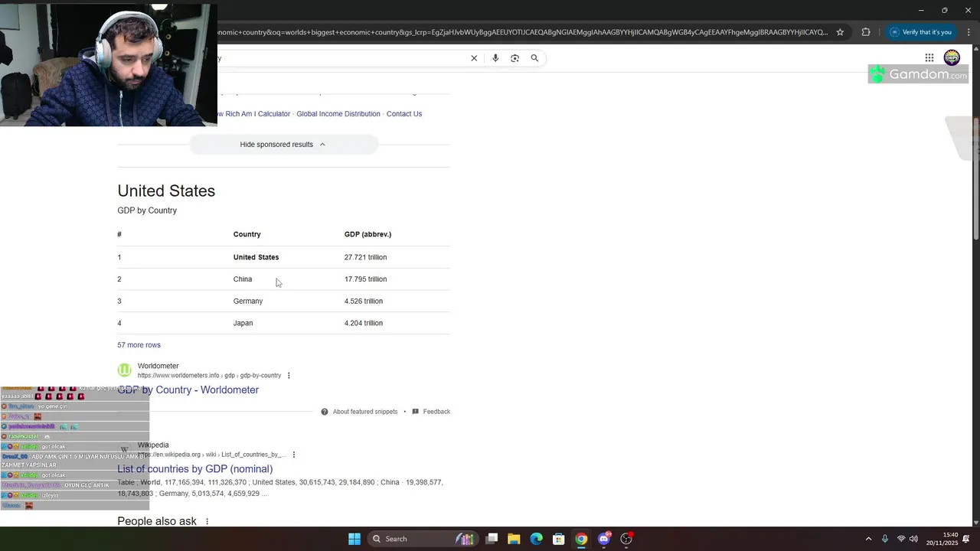Open Windows Start menu
Screen dimensions: 980x551
point(354,539)
